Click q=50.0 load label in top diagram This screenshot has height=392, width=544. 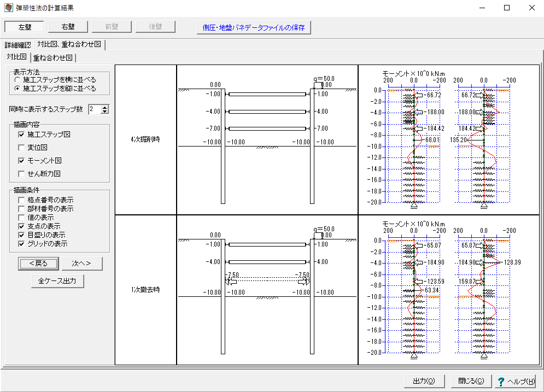[x=324, y=79]
